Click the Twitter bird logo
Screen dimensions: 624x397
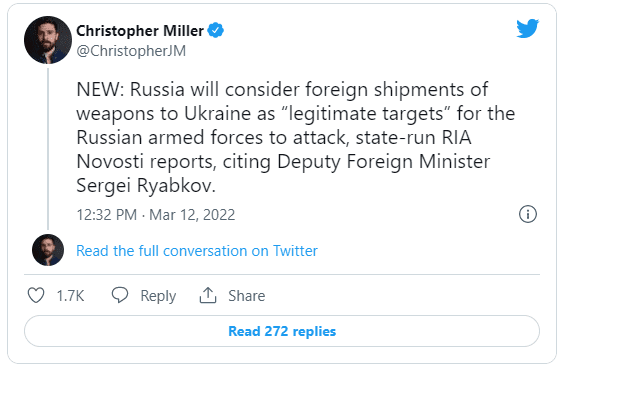(527, 28)
